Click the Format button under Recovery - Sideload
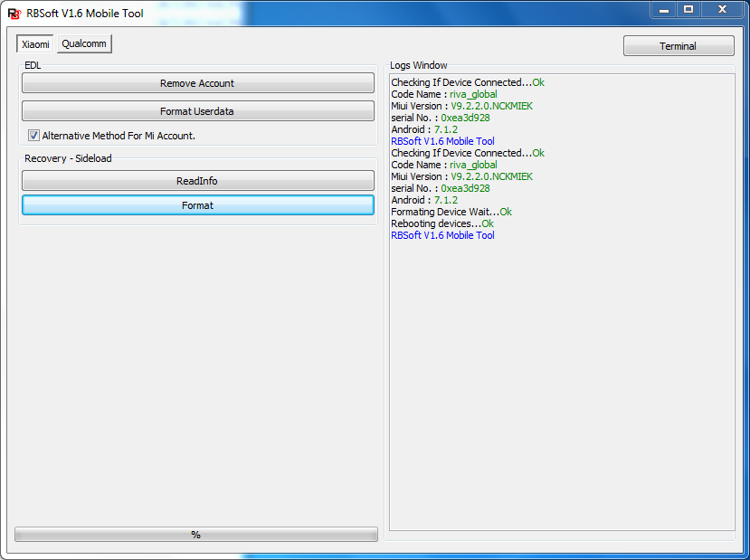Viewport: 750px width, 560px height. pyautogui.click(x=197, y=205)
